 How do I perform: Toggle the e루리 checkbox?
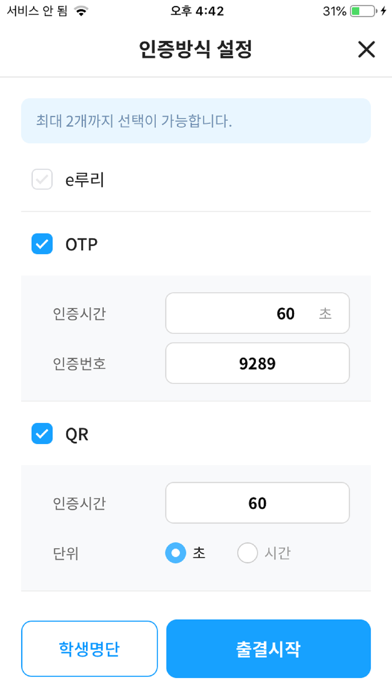pyautogui.click(x=42, y=180)
